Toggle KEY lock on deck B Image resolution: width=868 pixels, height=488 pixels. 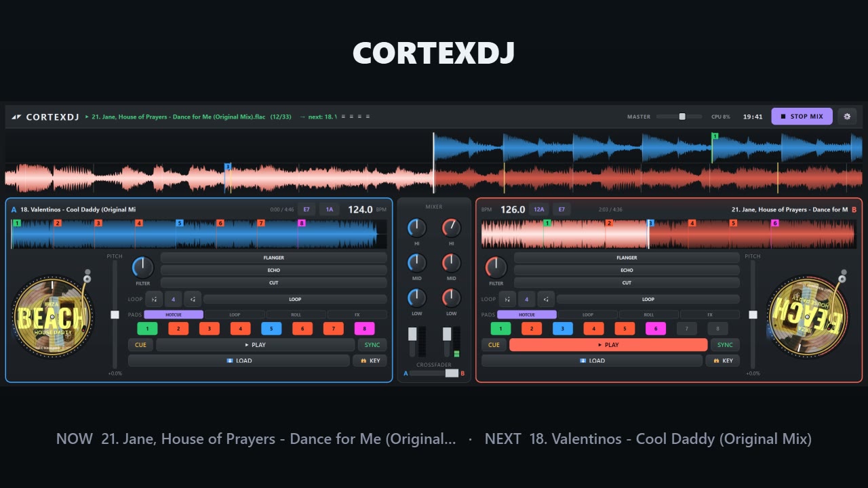723,361
